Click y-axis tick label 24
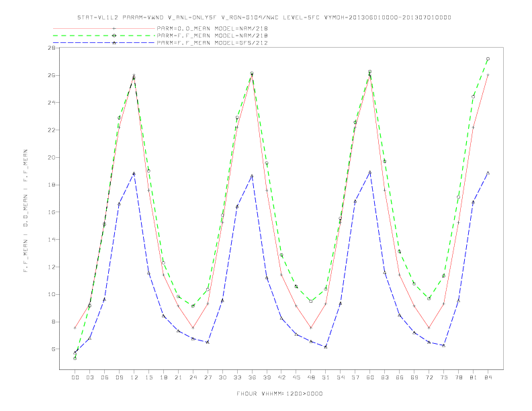The image size is (532, 411). click(52, 102)
